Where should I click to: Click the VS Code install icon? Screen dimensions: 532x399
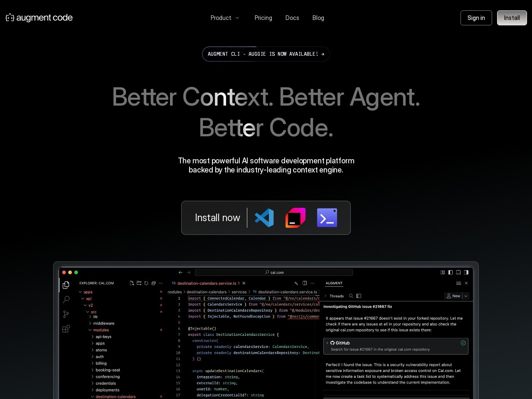tap(264, 218)
